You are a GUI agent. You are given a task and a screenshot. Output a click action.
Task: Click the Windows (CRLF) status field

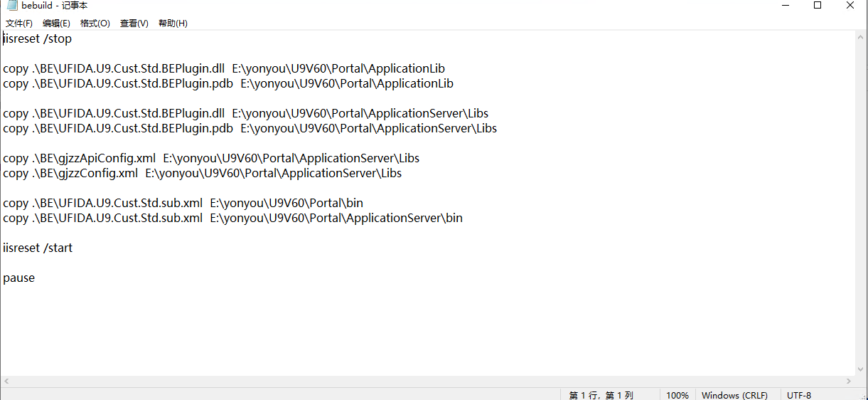[734, 395]
